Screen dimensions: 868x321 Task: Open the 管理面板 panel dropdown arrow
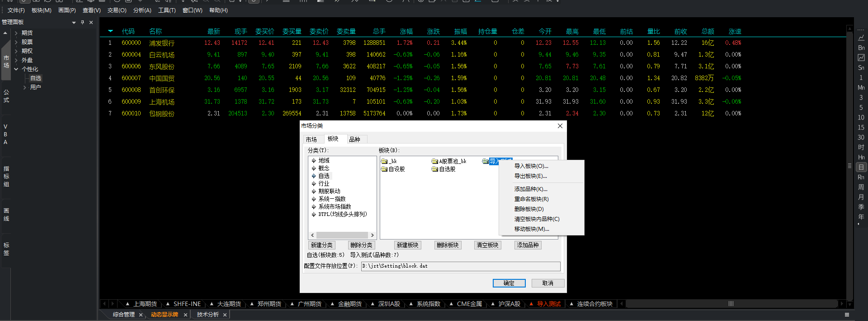[74, 22]
